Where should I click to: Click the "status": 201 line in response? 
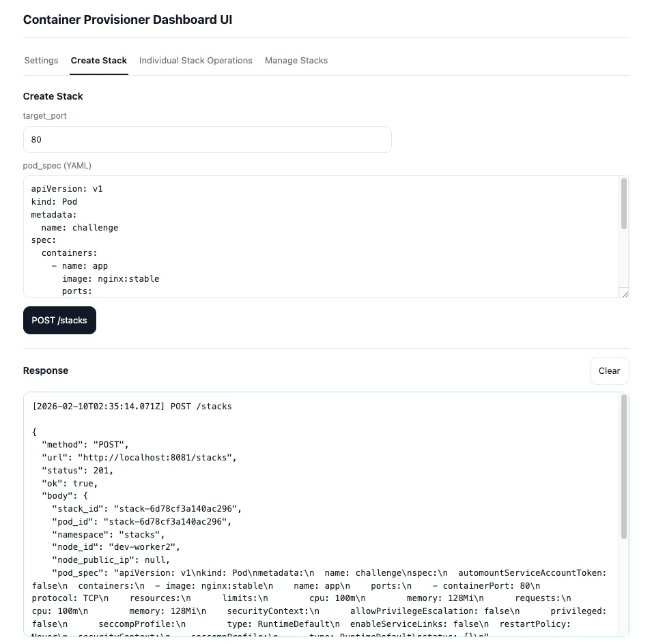[x=78, y=471]
